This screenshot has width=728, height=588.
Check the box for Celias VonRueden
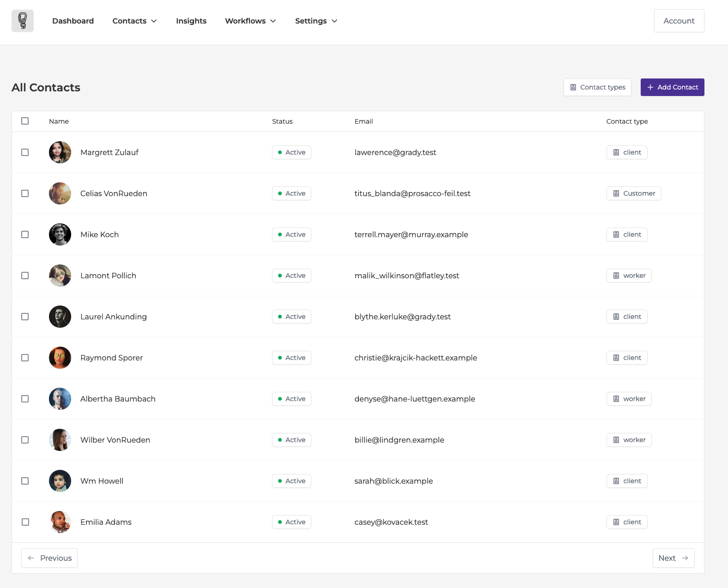(x=25, y=193)
